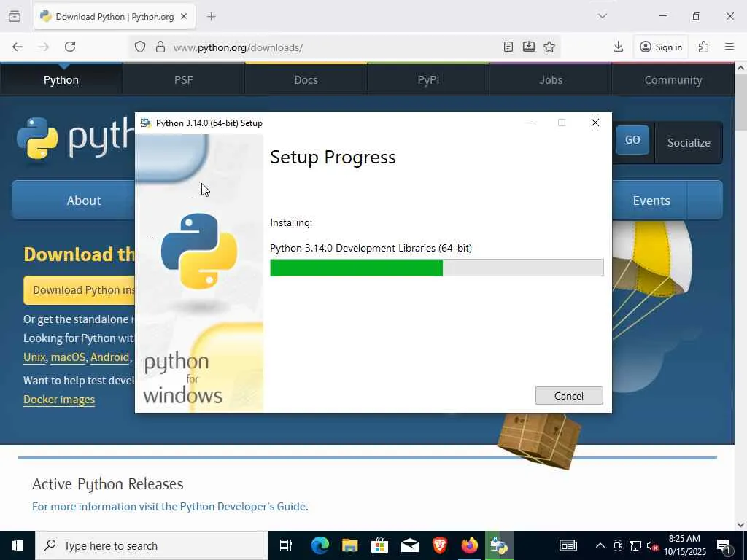Open the News and interests taskbar icon
The image size is (747, 560).
[x=568, y=545]
